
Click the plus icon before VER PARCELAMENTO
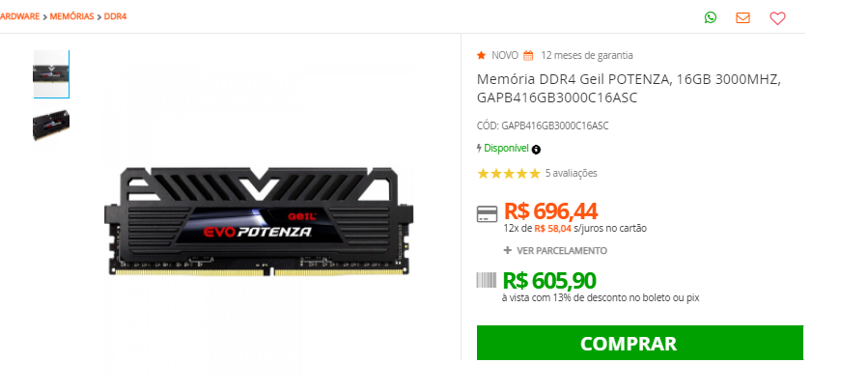coord(507,250)
